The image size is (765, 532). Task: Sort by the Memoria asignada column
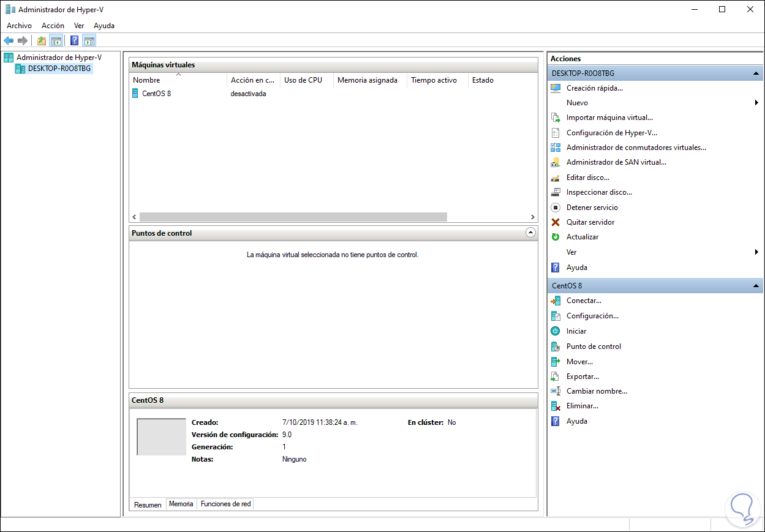coord(370,80)
